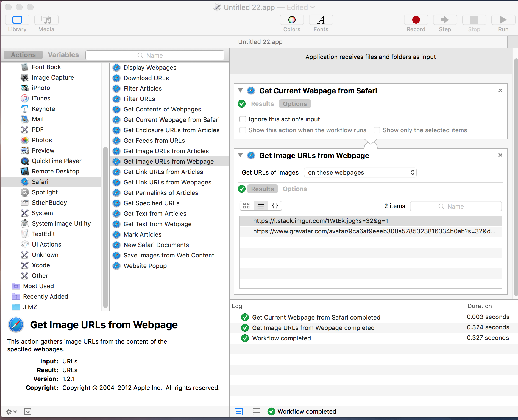Add a new tab with plus button
Screen dimensions: 518x420
(x=513, y=42)
